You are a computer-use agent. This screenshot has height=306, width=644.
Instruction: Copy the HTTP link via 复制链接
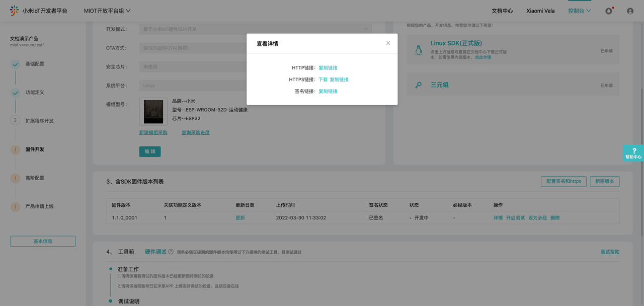pos(328,68)
